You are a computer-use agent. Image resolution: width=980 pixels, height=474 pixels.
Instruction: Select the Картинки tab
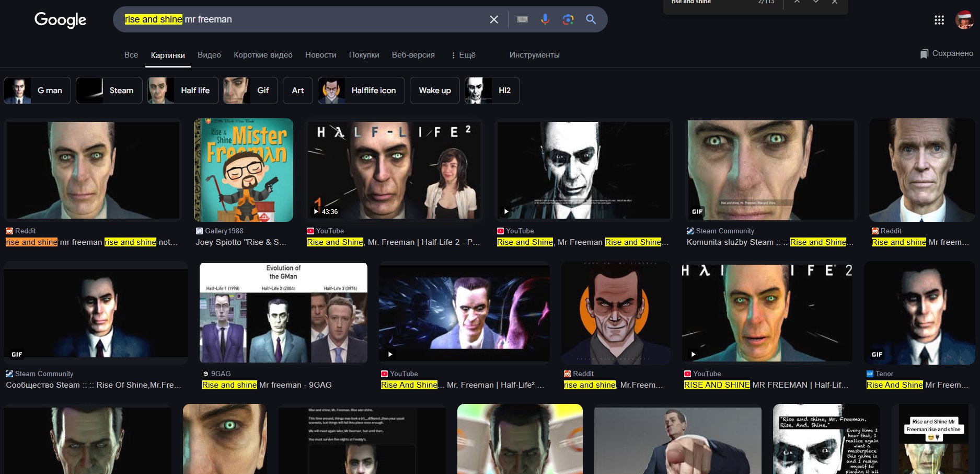tap(168, 55)
